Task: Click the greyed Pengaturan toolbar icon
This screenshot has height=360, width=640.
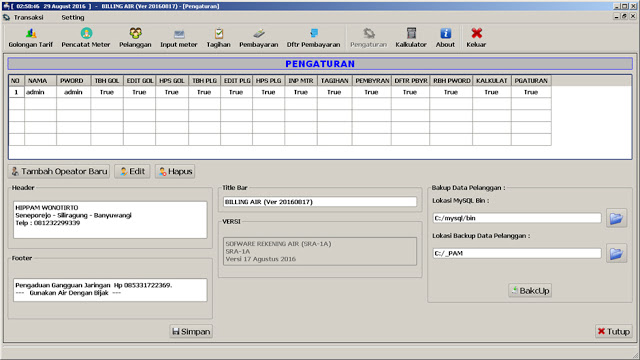Action: [369, 38]
